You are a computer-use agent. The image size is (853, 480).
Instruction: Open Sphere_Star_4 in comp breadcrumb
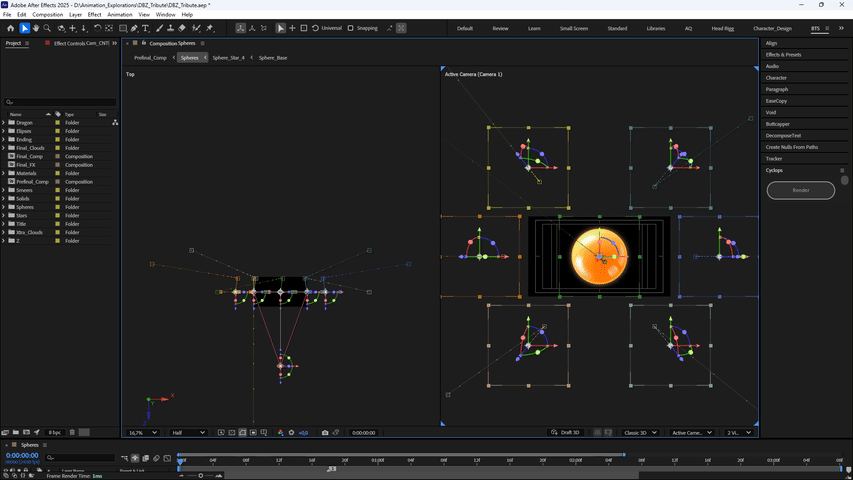click(x=228, y=58)
